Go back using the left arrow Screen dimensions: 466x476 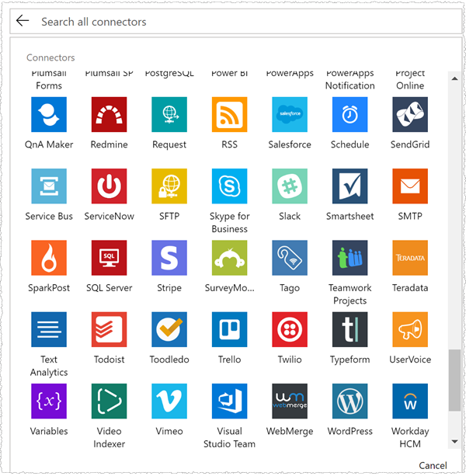23,21
